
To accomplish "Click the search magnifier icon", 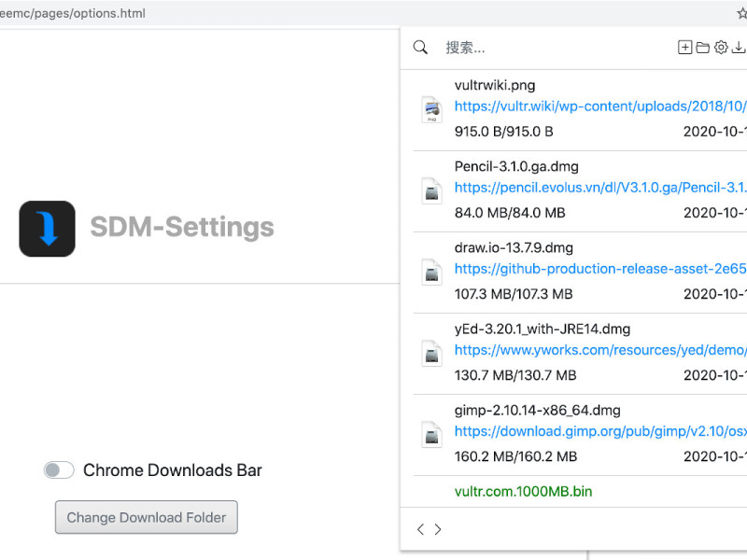I will tap(420, 48).
